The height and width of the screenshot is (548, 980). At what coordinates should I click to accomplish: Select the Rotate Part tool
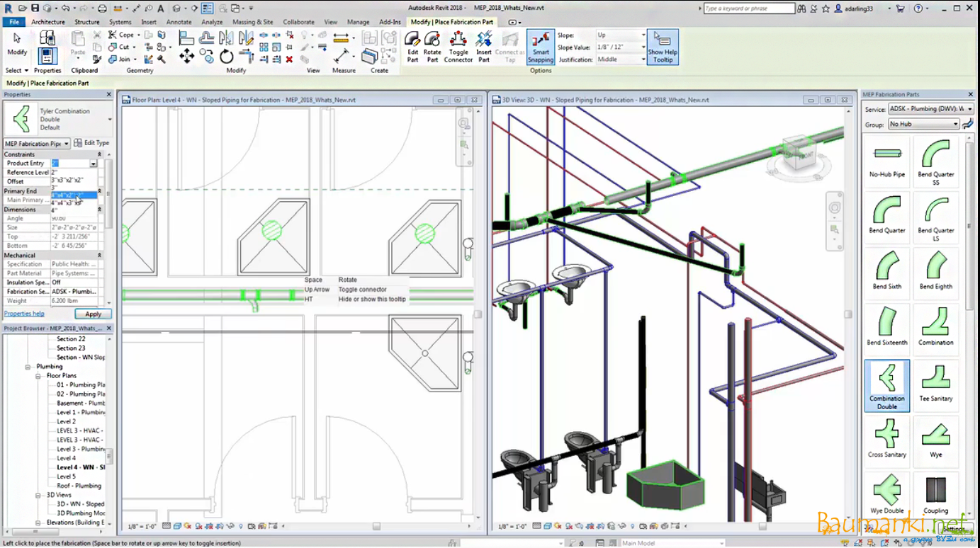point(432,47)
